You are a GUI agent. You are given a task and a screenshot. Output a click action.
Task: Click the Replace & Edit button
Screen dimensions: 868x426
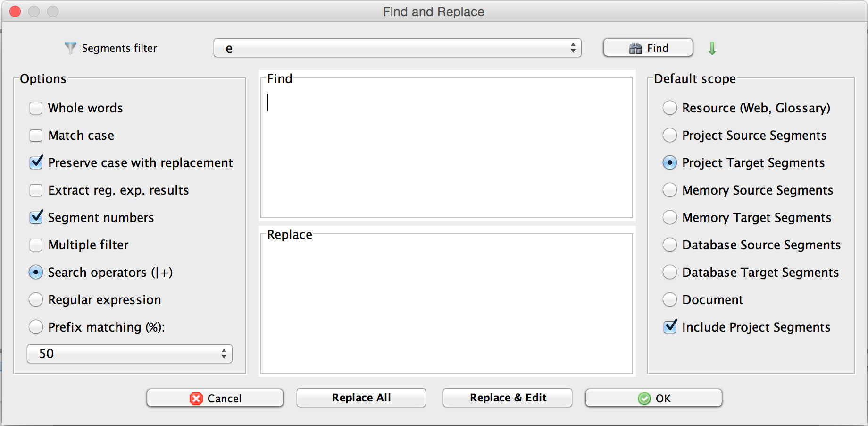[508, 398]
